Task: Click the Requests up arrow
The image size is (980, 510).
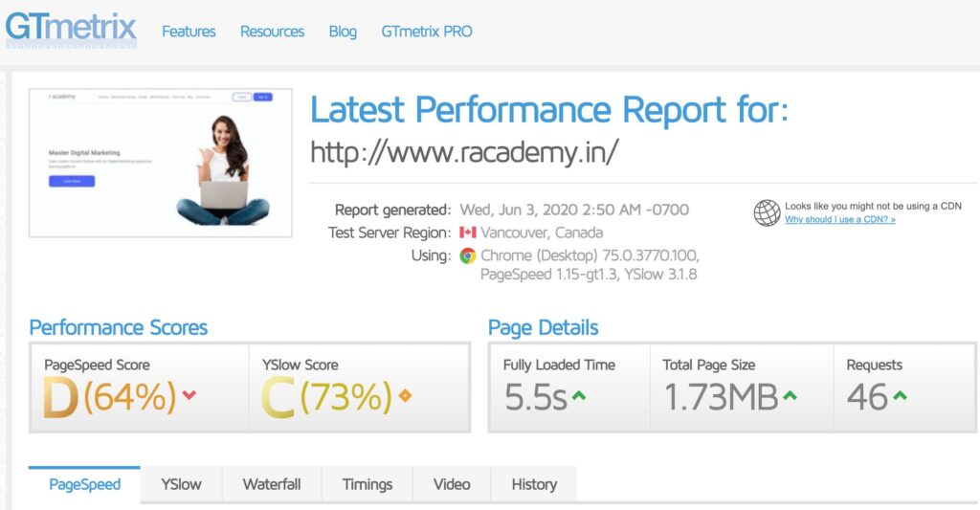Action: (900, 395)
